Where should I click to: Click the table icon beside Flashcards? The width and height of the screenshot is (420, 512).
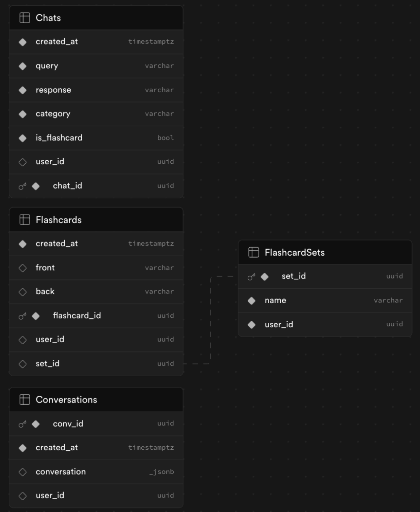[25, 220]
